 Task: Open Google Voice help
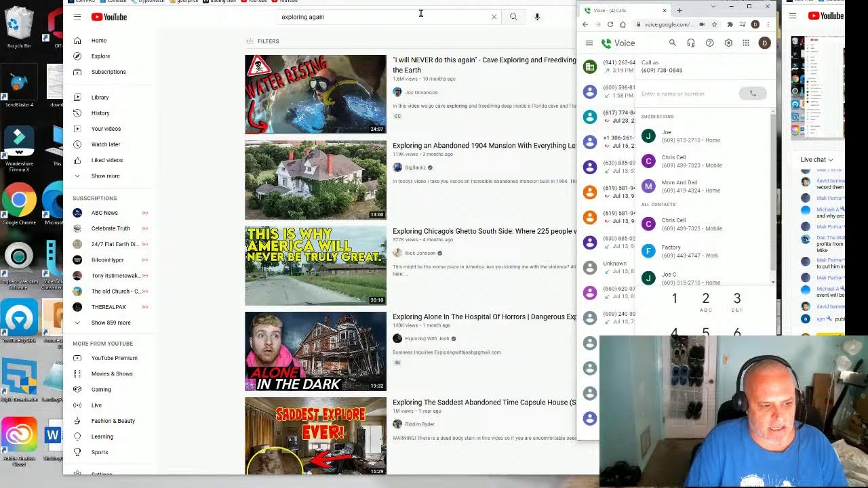710,43
